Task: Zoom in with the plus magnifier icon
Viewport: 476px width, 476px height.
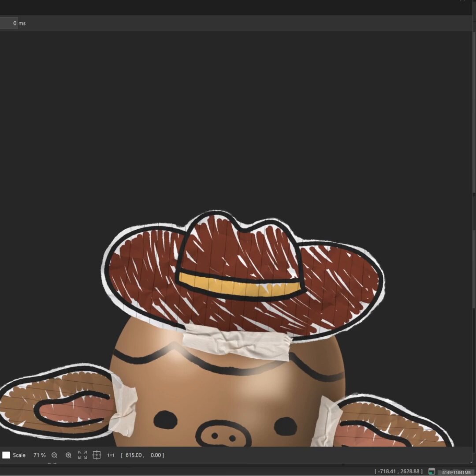Action: pos(69,455)
